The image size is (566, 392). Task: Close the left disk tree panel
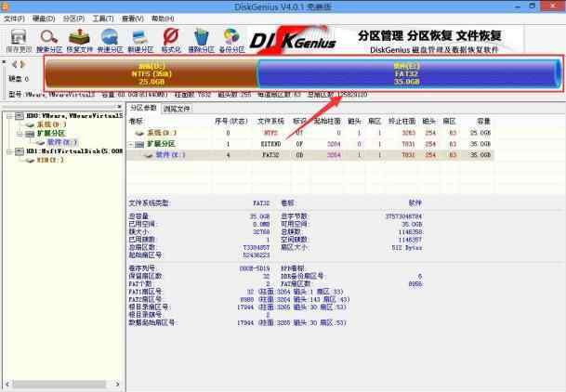119,107
